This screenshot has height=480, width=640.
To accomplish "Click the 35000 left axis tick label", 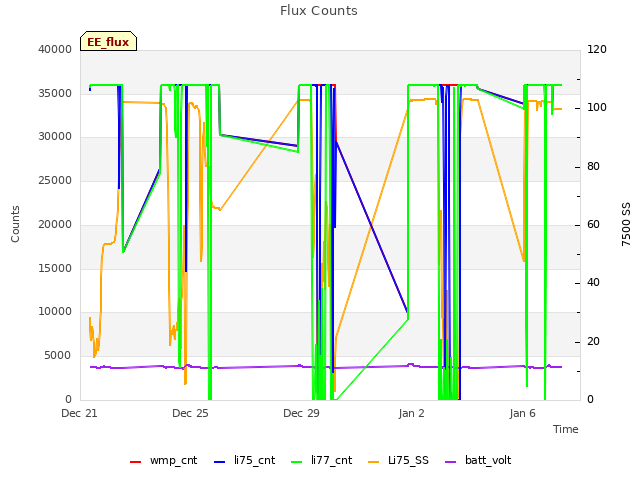I will coord(55,93).
